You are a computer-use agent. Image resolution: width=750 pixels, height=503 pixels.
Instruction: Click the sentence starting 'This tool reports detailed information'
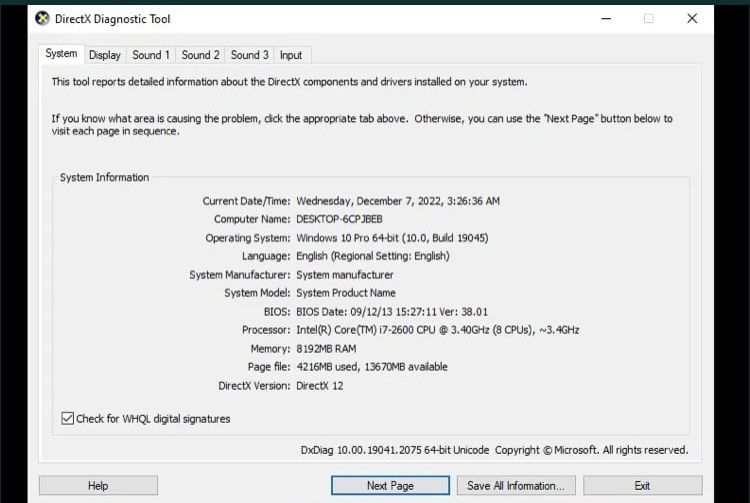289,82
